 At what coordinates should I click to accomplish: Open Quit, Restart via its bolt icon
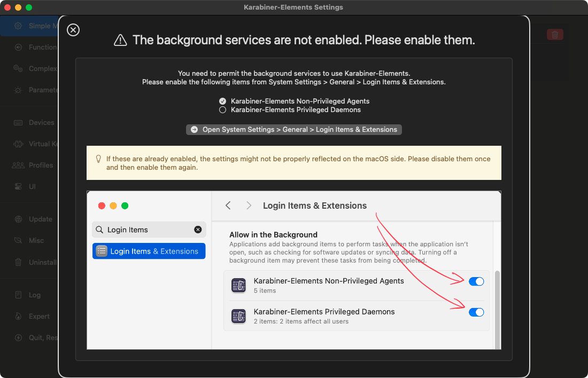(x=18, y=337)
